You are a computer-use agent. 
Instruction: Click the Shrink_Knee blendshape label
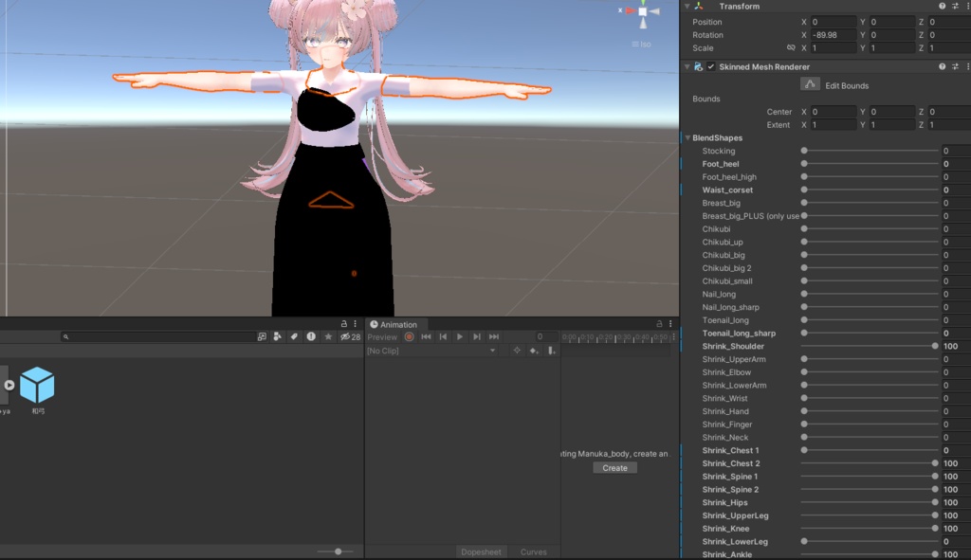coord(725,529)
